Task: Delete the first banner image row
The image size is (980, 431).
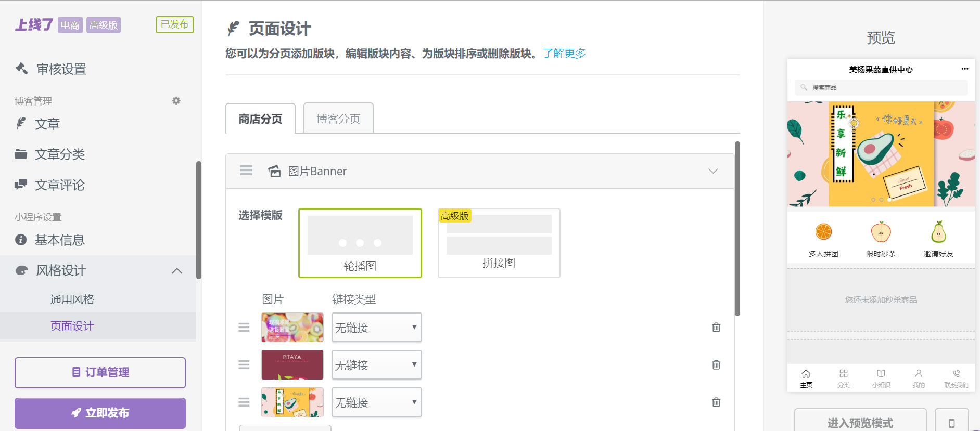Action: tap(716, 327)
